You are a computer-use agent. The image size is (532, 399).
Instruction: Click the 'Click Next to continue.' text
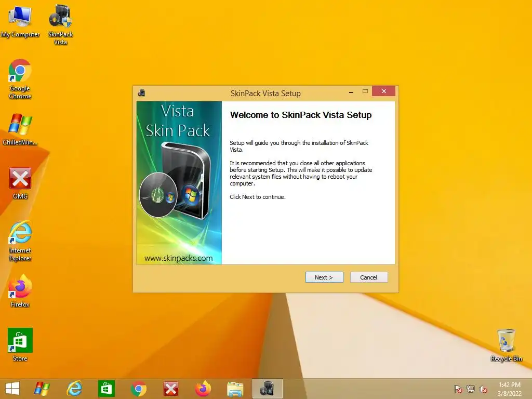(x=258, y=197)
